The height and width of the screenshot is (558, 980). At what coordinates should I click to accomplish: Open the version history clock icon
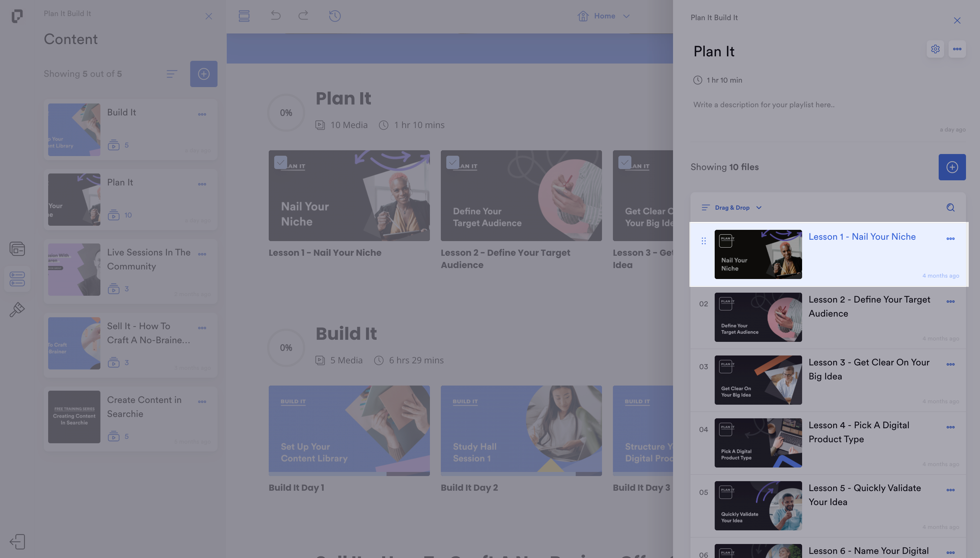[335, 16]
